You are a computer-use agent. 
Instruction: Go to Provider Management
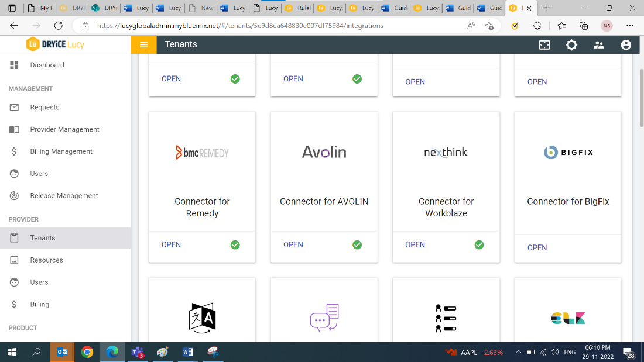pos(66,129)
